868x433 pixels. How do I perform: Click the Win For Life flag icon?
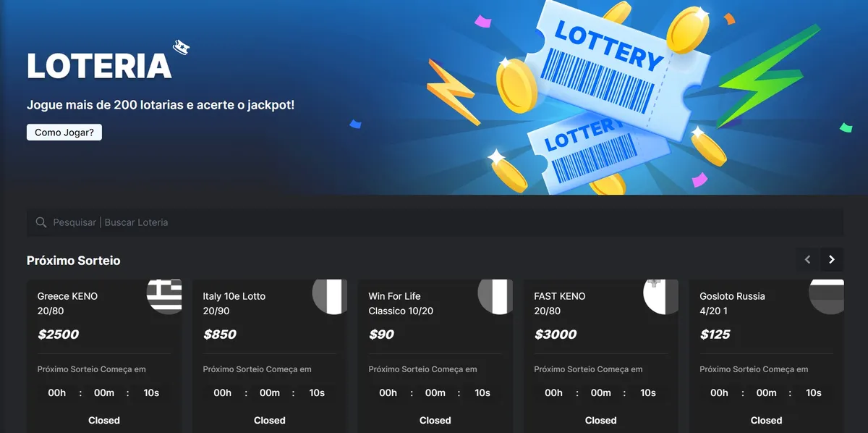tap(495, 296)
